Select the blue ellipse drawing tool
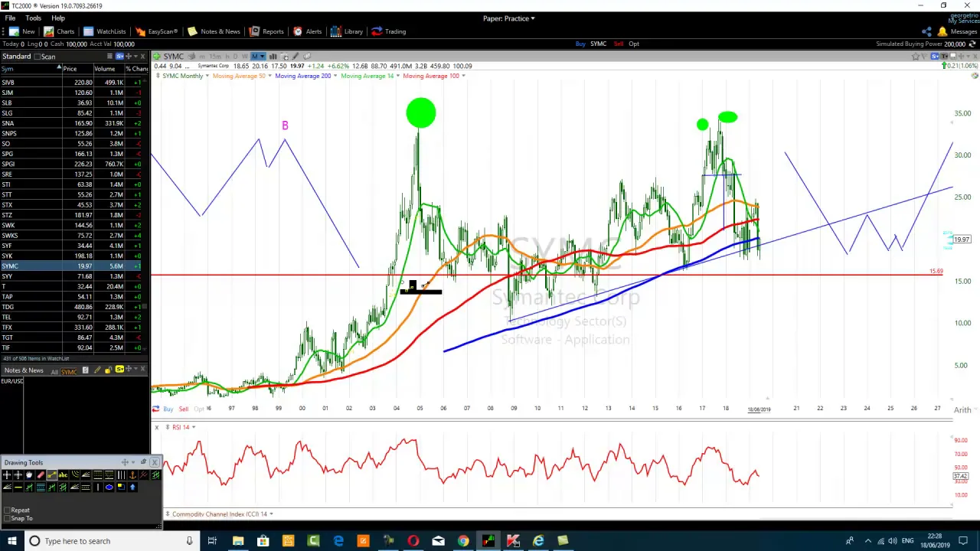The width and height of the screenshot is (980, 551). coord(109,487)
